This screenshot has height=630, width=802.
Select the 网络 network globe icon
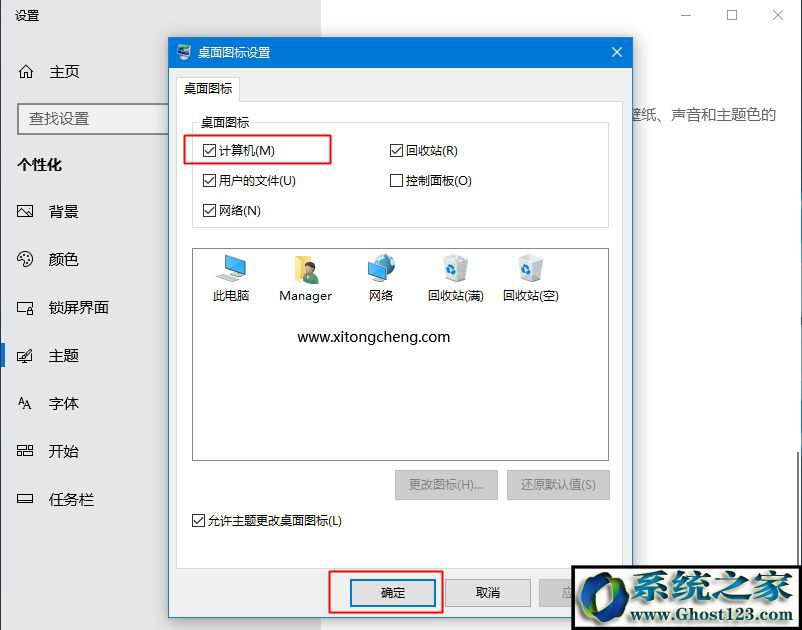click(381, 268)
